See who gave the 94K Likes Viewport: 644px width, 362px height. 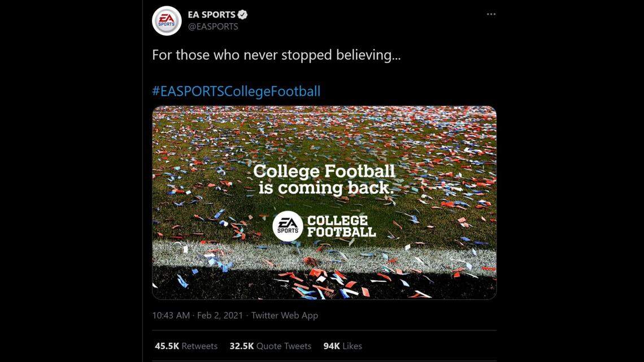(341, 346)
